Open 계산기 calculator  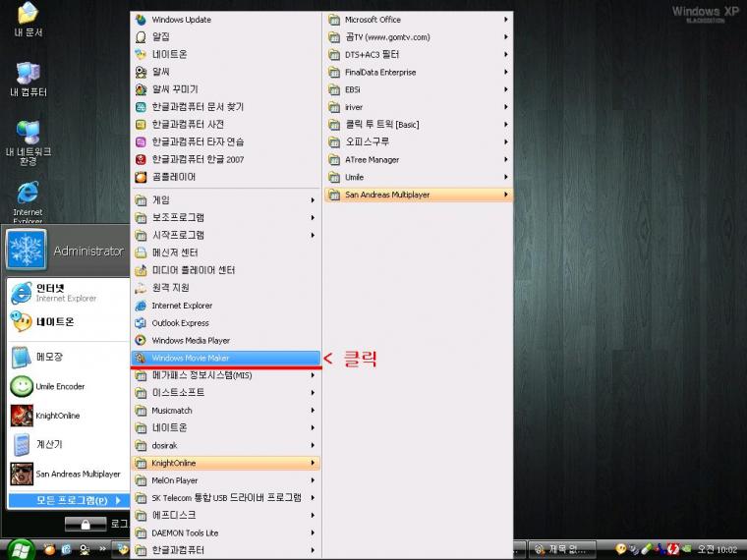click(69, 444)
